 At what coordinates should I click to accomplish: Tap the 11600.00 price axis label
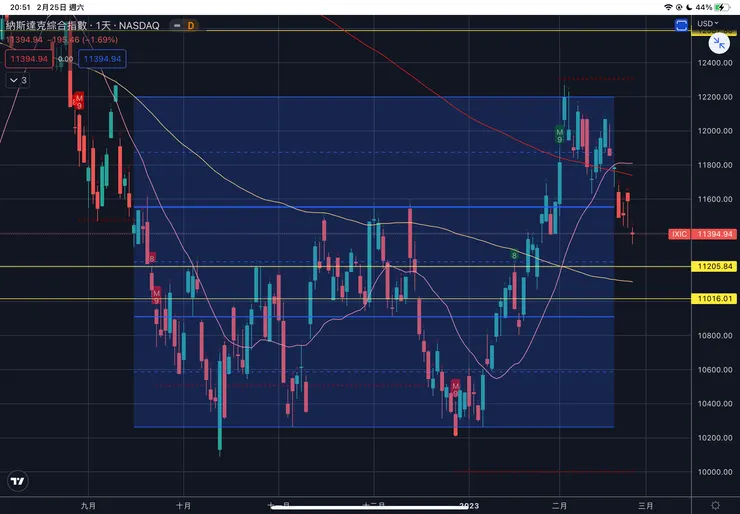pos(715,199)
